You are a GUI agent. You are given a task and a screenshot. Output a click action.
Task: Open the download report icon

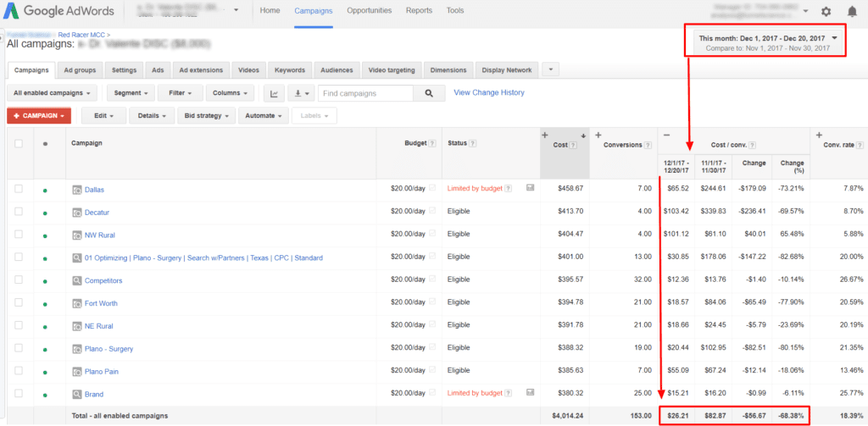[300, 93]
